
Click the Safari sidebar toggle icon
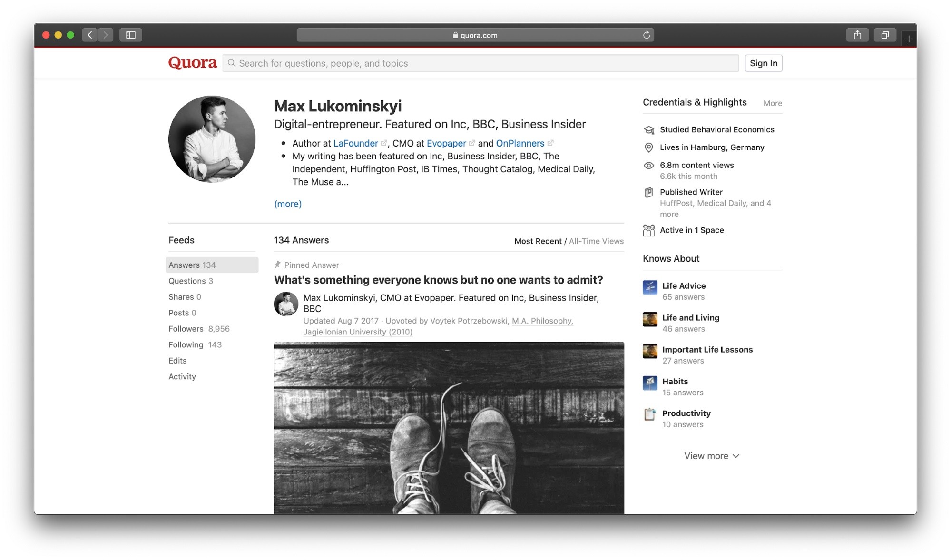[x=131, y=34]
